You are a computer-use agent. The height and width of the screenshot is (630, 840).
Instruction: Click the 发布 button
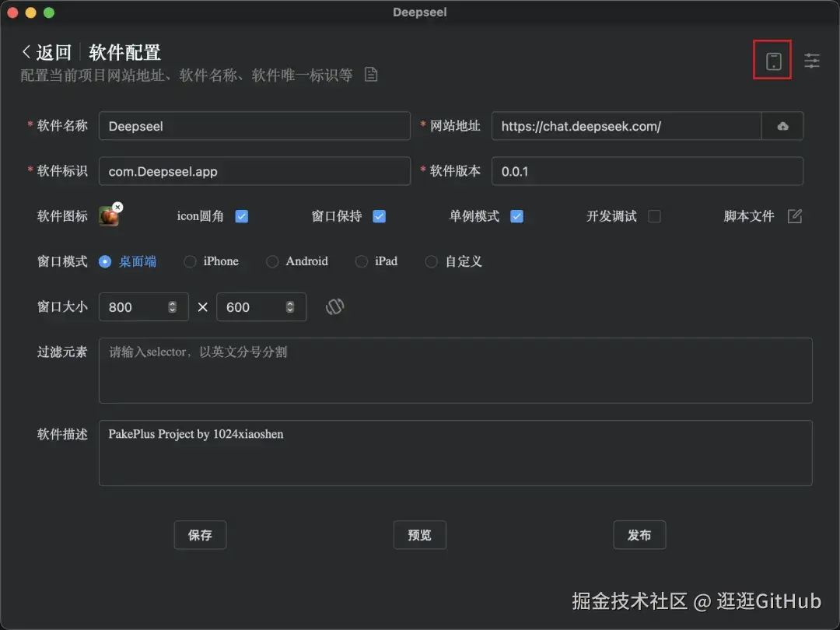click(639, 534)
